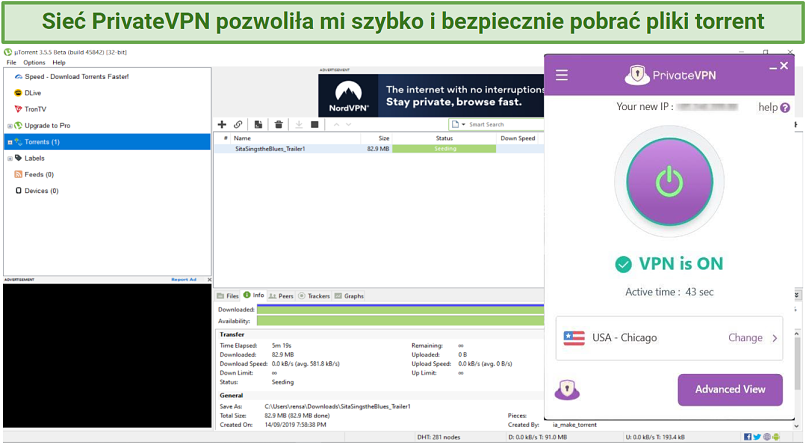Select the SitaSingstheBlues_Trailer1 torrent row
Image resolution: width=806 pixels, height=445 pixels.
click(379, 149)
